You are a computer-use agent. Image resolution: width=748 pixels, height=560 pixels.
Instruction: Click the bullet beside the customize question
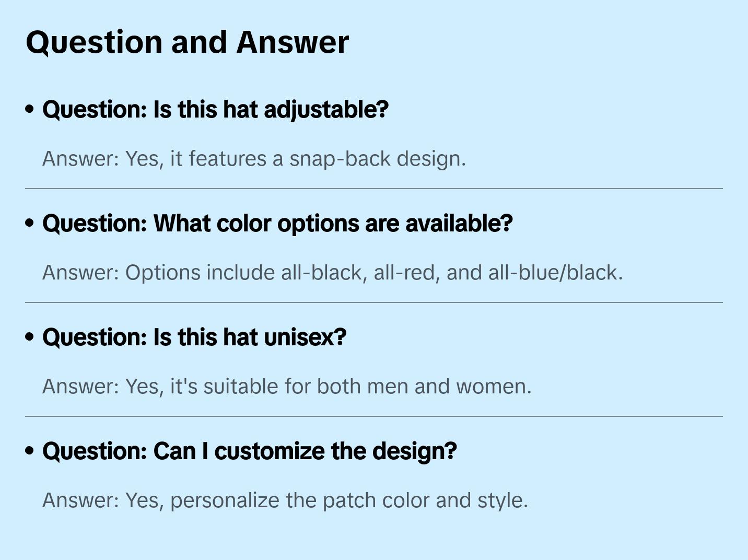pos(30,451)
